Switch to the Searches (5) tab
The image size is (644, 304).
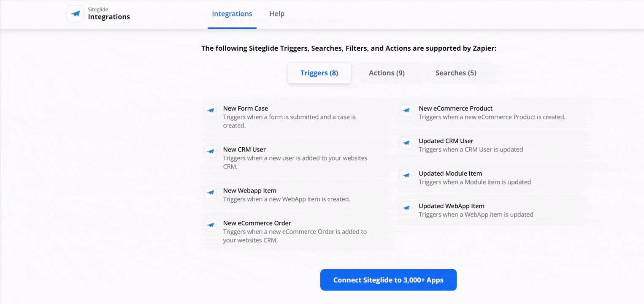[x=456, y=73]
